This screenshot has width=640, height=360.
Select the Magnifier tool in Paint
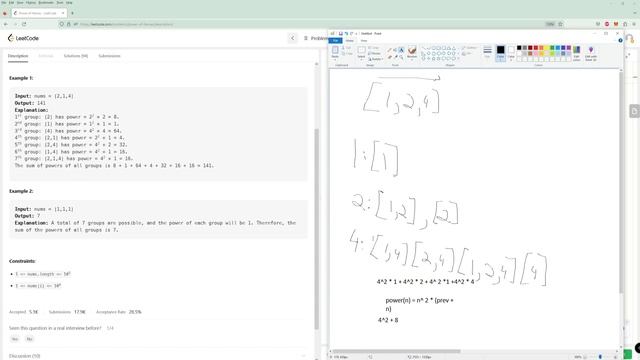tap(402, 57)
